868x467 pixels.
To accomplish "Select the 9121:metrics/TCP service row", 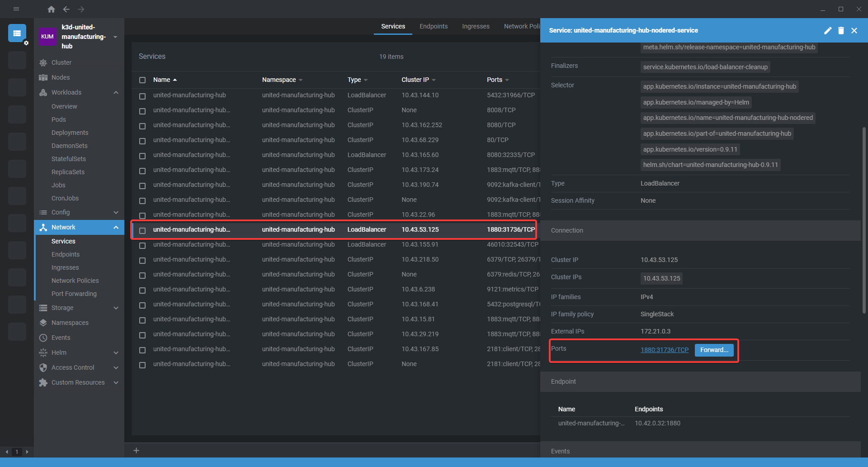I will pyautogui.click(x=336, y=289).
